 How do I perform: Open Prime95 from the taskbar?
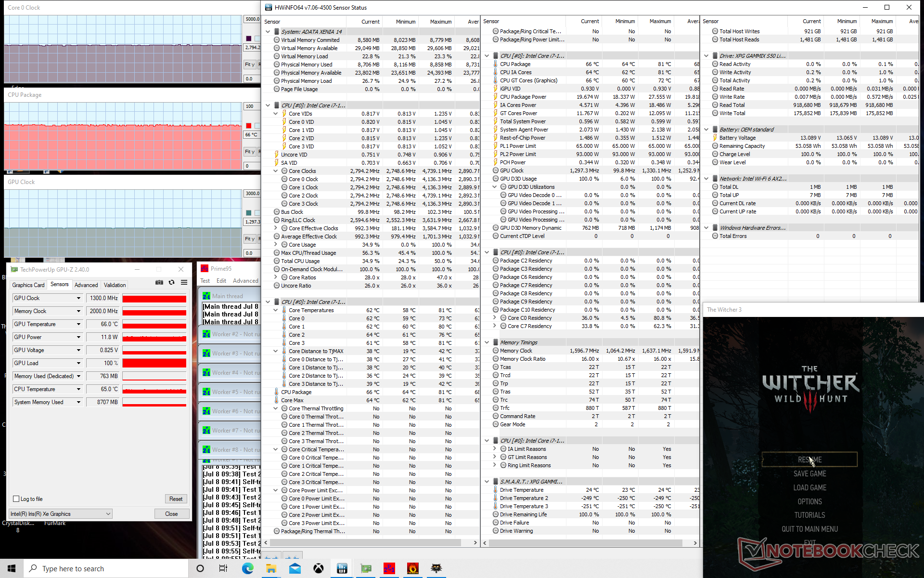pos(389,568)
